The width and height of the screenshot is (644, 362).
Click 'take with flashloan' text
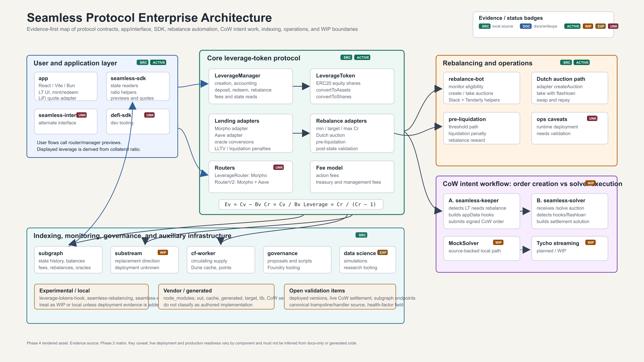coord(556,93)
